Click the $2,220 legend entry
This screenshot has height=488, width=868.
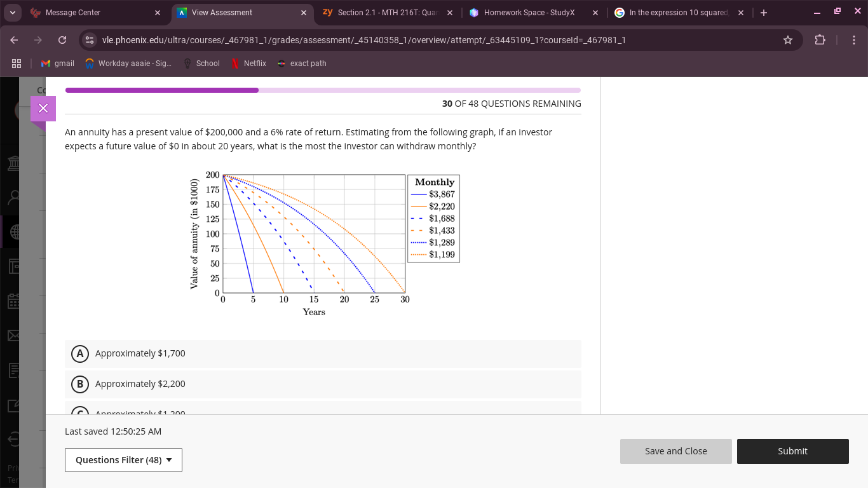(x=433, y=207)
